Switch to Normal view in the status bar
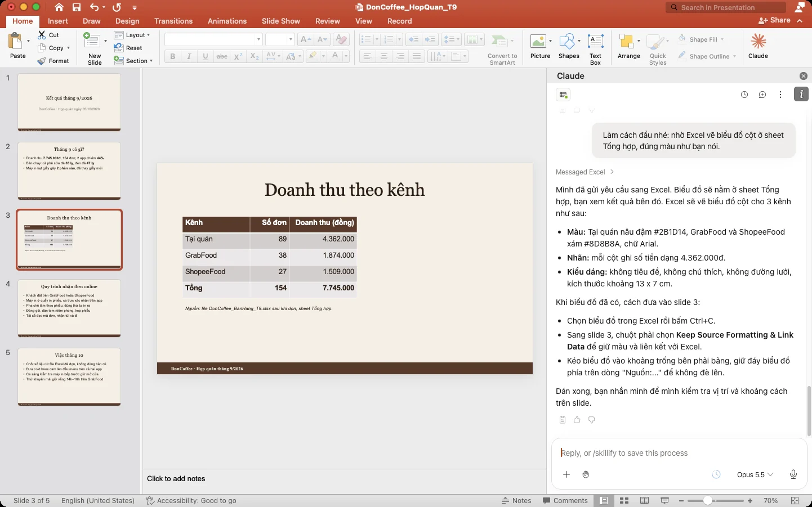 pos(604,500)
